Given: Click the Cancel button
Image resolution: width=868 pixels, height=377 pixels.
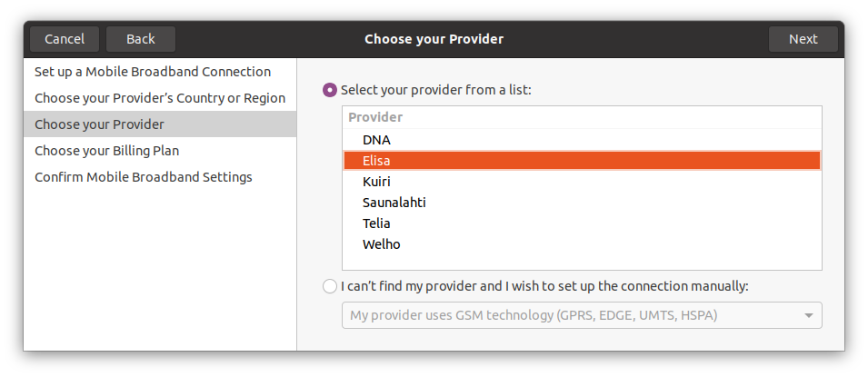Looking at the screenshot, I should 65,39.
